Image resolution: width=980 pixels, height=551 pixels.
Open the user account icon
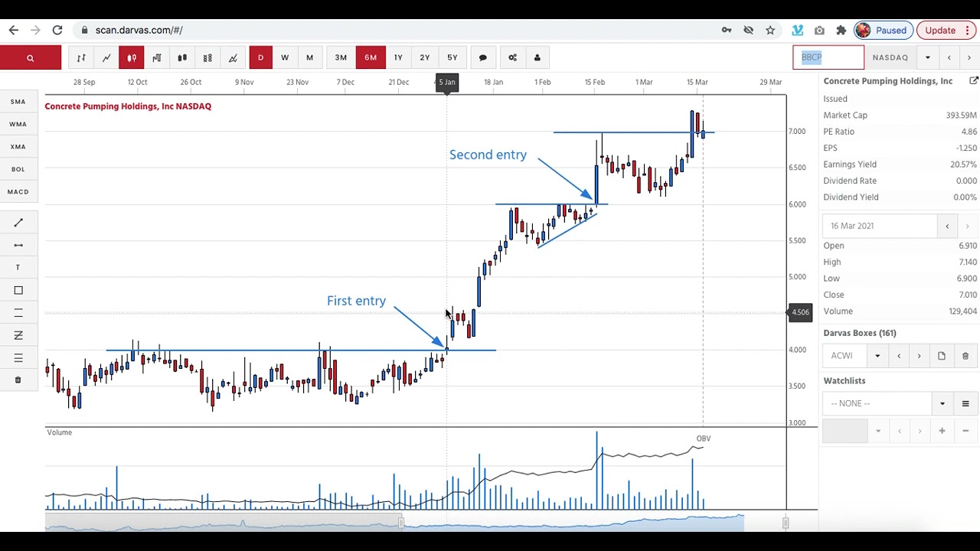point(537,57)
